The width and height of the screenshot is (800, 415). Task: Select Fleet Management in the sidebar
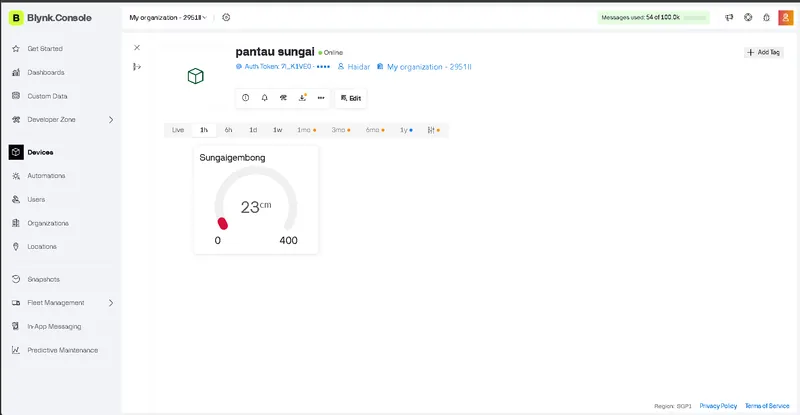56,303
